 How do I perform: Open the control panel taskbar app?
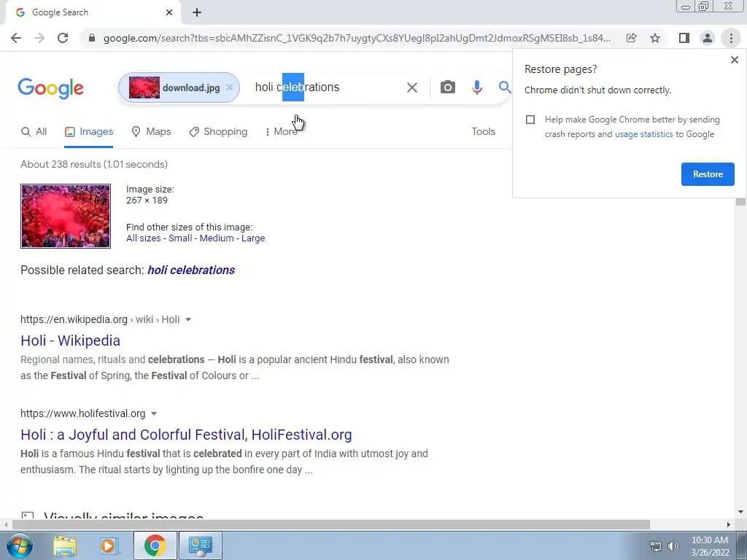tap(200, 545)
